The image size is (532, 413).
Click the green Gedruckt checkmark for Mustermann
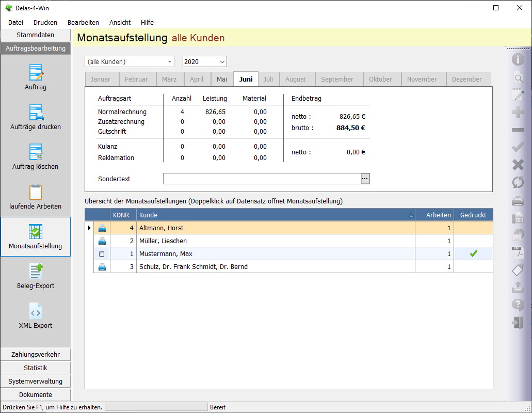(x=473, y=253)
